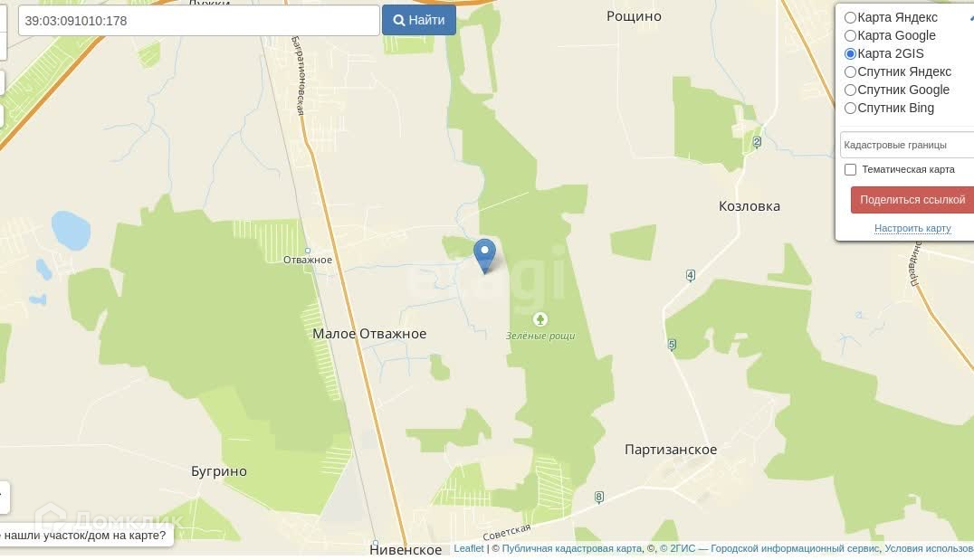This screenshot has height=560, width=974.
Task: Click the magnifier icon in Найти button
Action: 399,21
